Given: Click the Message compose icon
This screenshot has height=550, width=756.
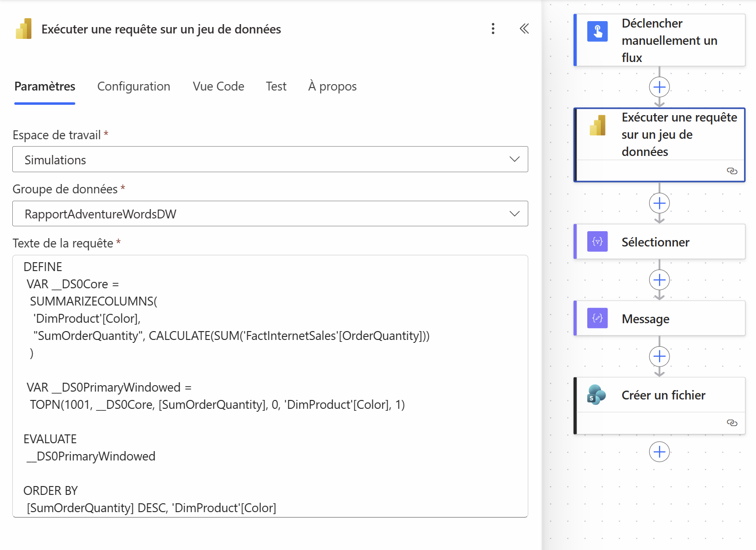Looking at the screenshot, I should pos(598,318).
